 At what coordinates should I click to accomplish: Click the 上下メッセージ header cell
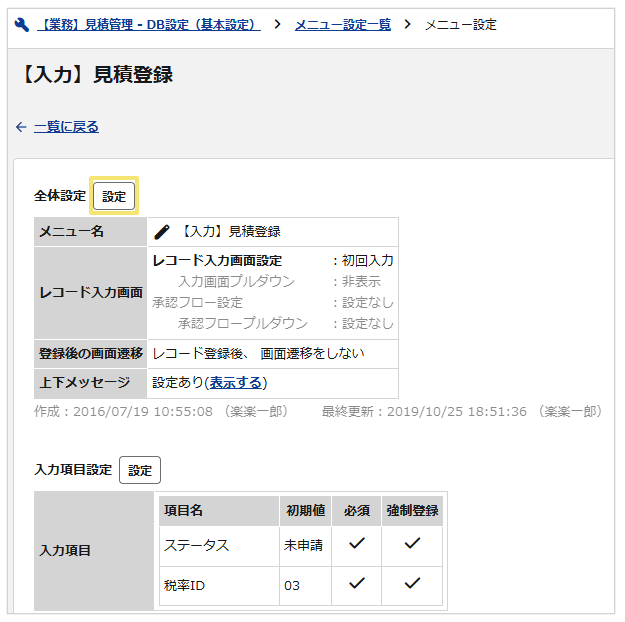pos(90,383)
